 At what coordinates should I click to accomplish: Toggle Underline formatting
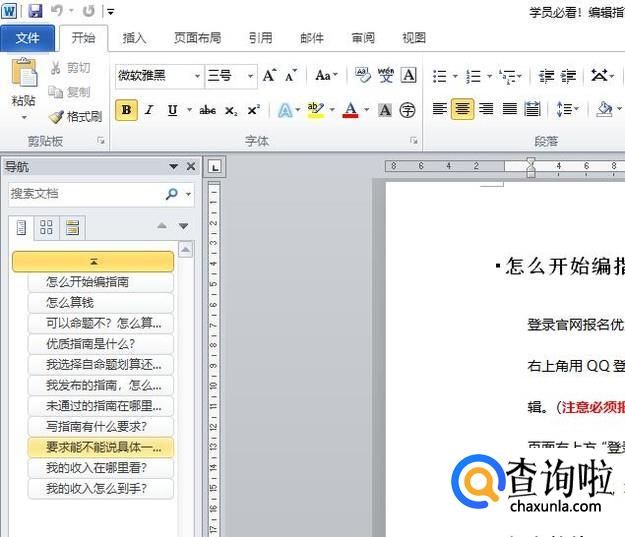pyautogui.click(x=173, y=110)
